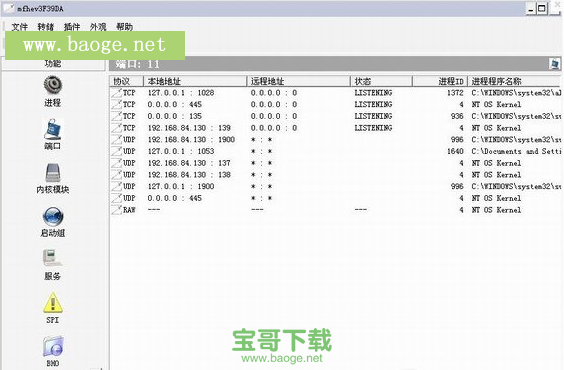Screen dimensions: 564x370
Task: Open the 外观 menu
Action: pos(98,27)
